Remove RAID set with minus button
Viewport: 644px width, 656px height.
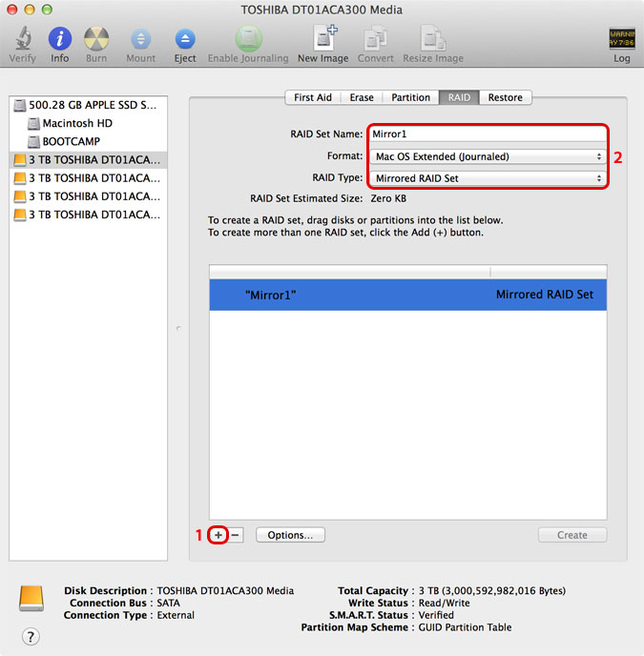pyautogui.click(x=235, y=535)
